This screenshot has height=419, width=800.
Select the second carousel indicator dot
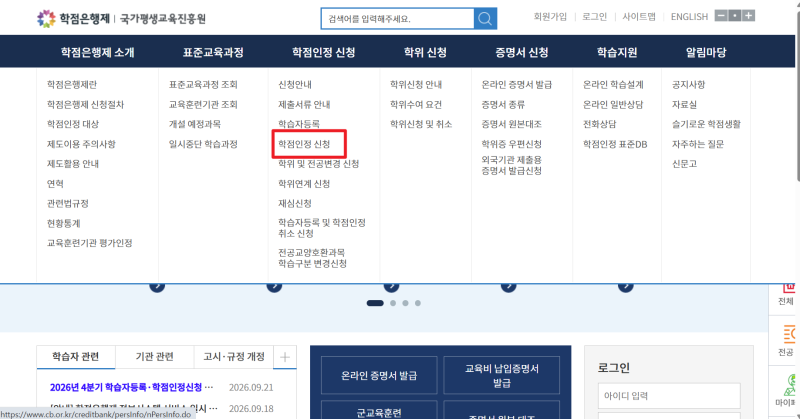click(x=393, y=303)
